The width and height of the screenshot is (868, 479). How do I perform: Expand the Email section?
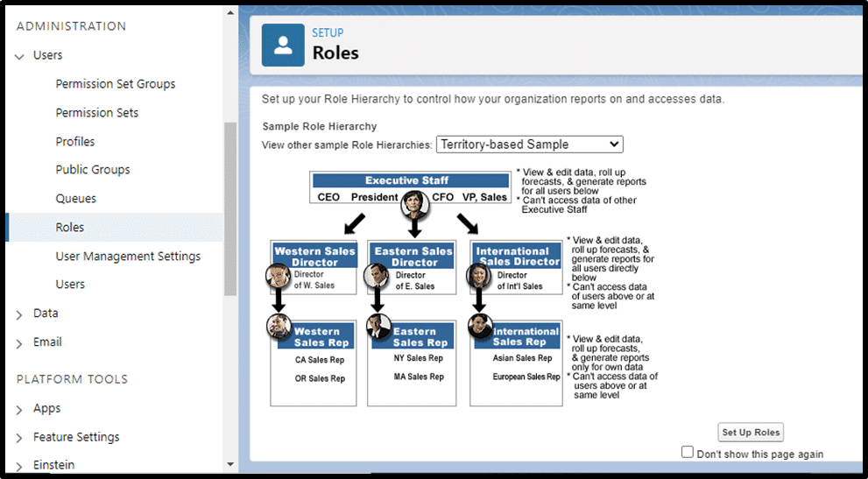click(x=19, y=342)
